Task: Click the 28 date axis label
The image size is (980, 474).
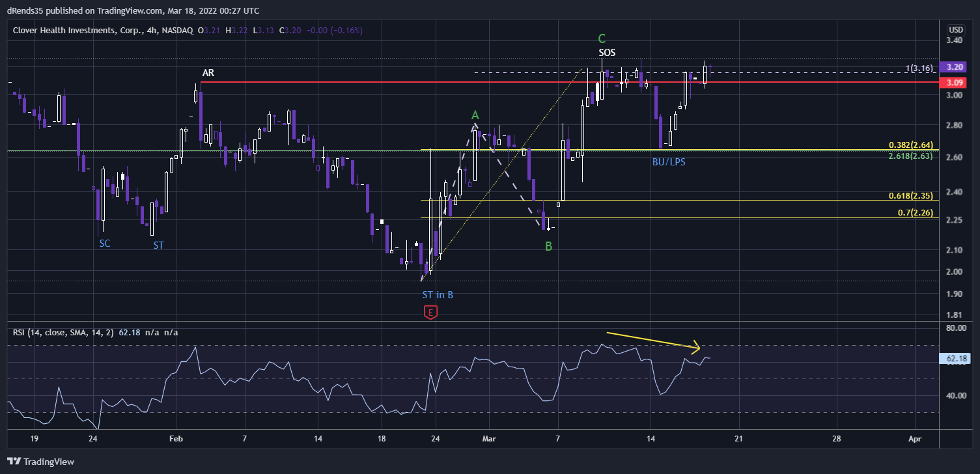Action: coord(836,439)
